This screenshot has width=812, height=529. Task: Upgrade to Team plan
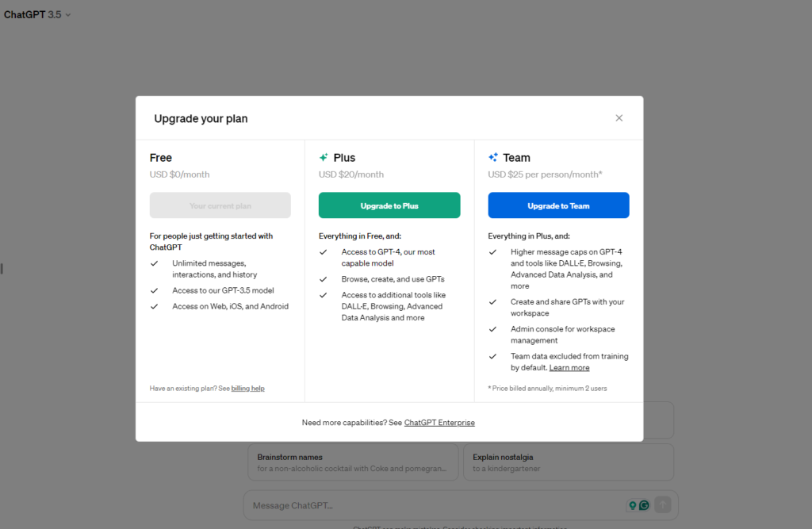coord(558,205)
